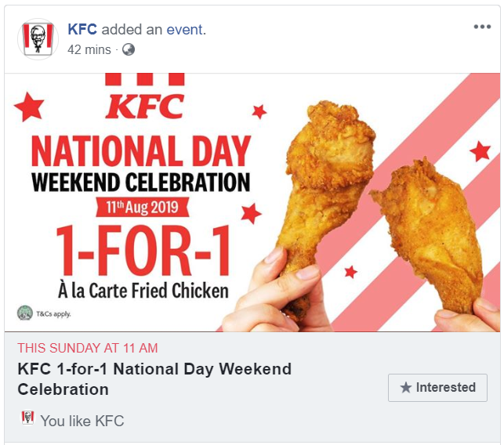Click the '42 mins' timestamp
504x445 pixels.
[x=89, y=50]
